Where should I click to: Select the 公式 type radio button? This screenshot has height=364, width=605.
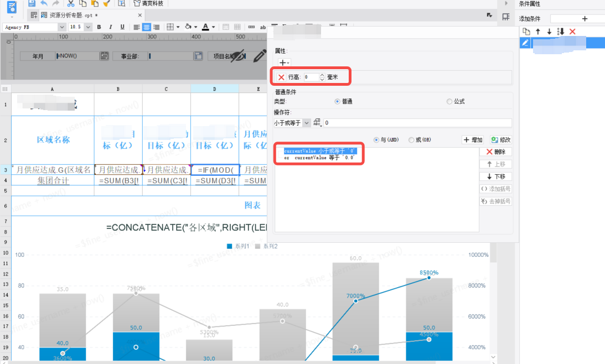click(x=449, y=101)
